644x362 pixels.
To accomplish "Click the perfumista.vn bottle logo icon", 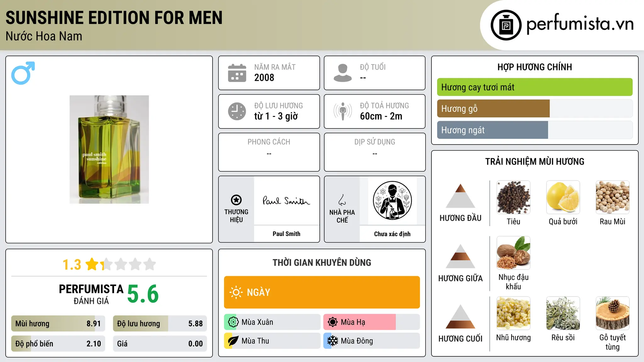I will 506,25.
